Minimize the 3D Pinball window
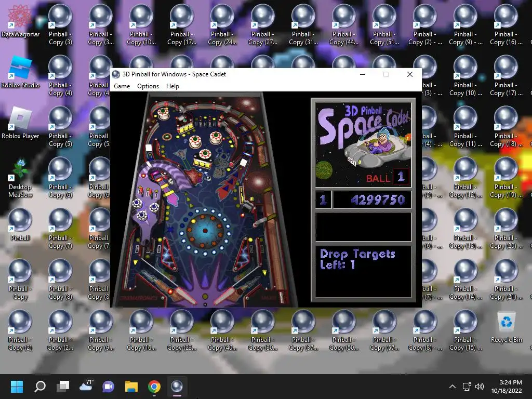Viewport: 532px width, 399px height. coord(363,74)
